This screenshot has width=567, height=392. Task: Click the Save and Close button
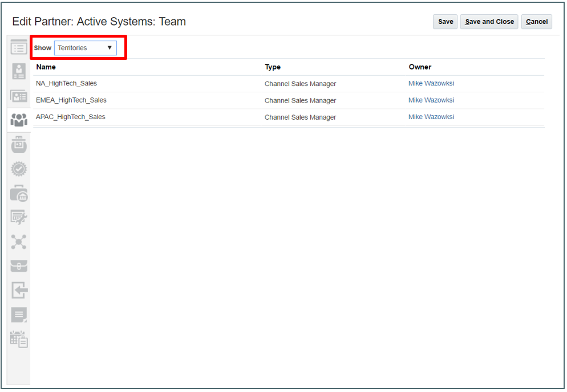pos(489,22)
